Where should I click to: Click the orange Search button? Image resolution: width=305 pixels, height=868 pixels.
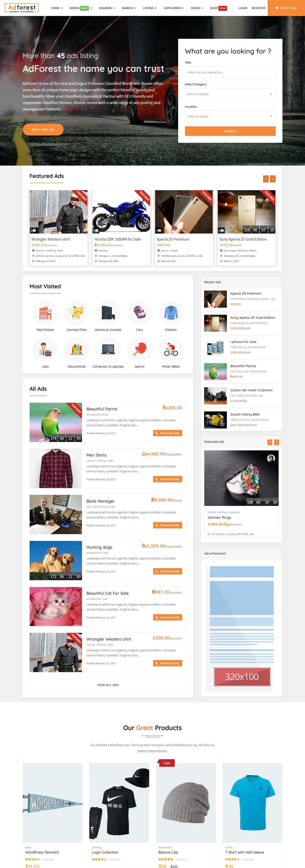pos(230,131)
